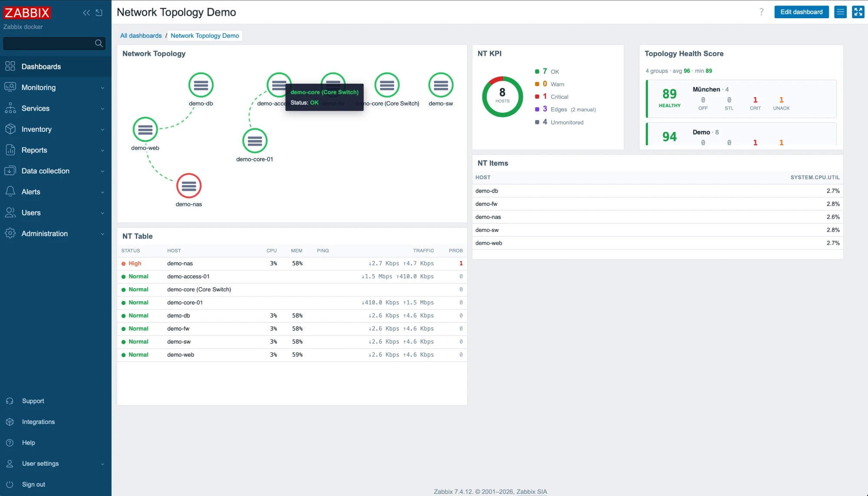The width and height of the screenshot is (868, 496).
Task: Click the search magnifier icon in the sidebar
Action: click(99, 43)
